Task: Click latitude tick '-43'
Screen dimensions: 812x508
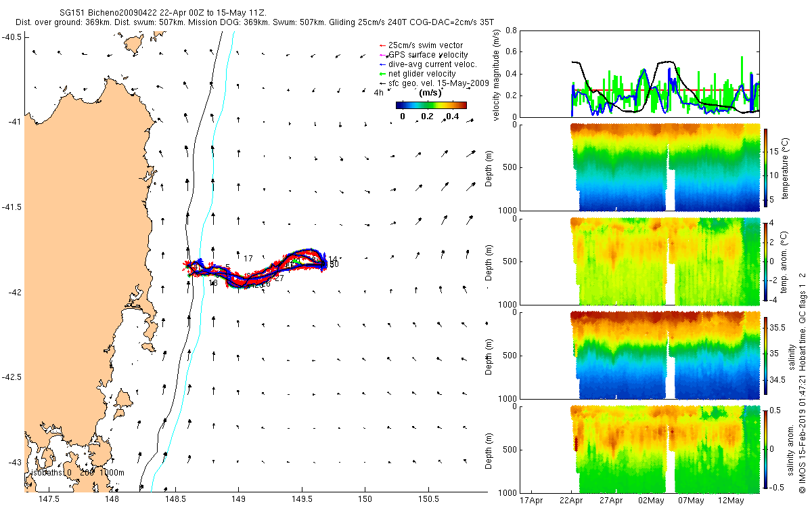Action: point(14,463)
